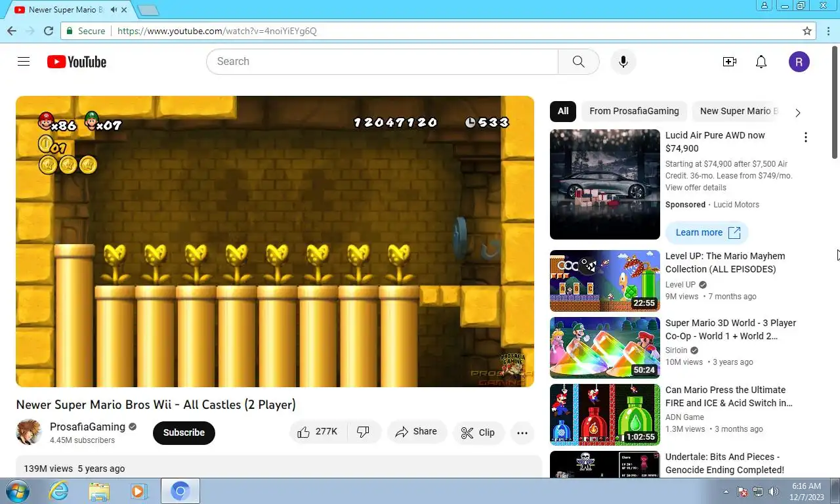Like the video with thumbs up
The height and width of the screenshot is (504, 840).
point(318,432)
